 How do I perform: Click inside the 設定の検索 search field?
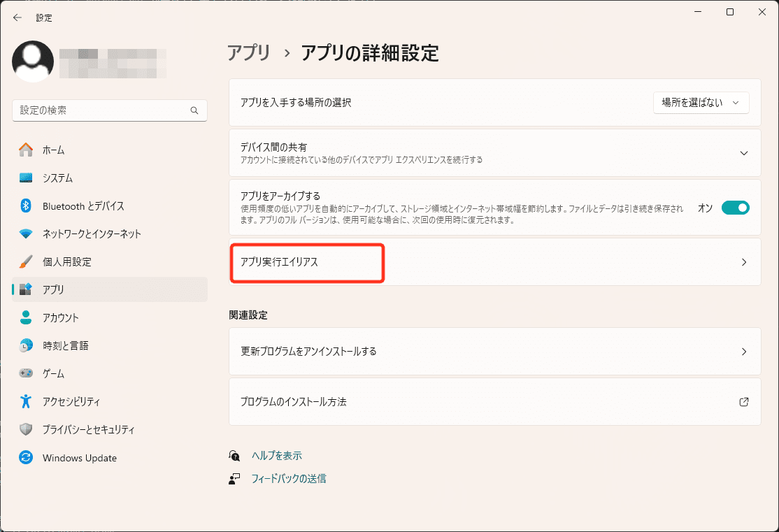pyautogui.click(x=109, y=110)
